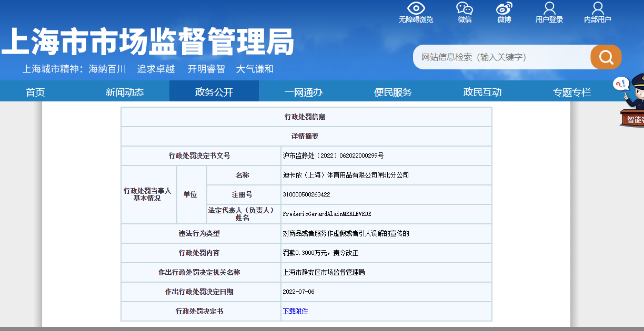The image size is (644, 331).
Task: Click the 内部用户 internal user icon
Action: [597, 9]
